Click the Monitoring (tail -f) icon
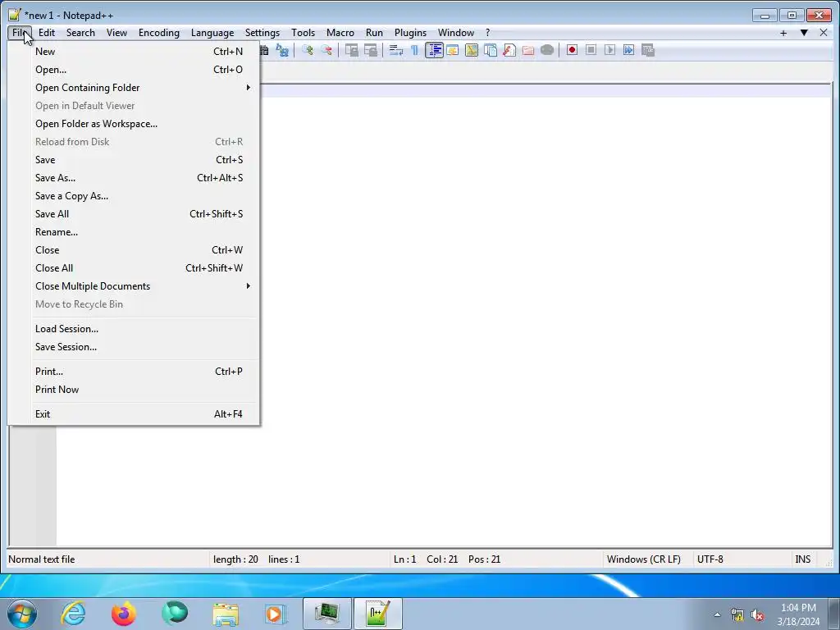This screenshot has width=840, height=630. click(x=547, y=50)
